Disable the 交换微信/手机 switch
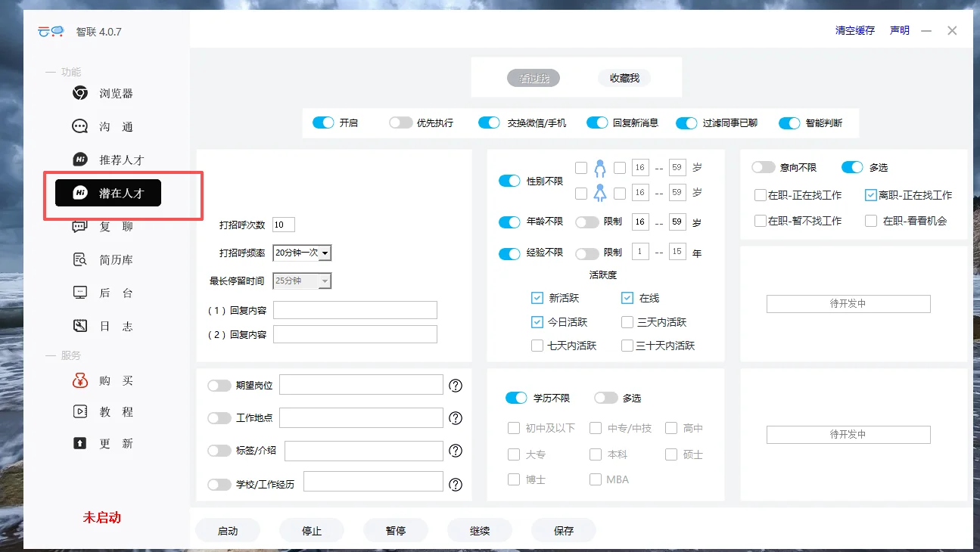The height and width of the screenshot is (552, 980). [489, 122]
